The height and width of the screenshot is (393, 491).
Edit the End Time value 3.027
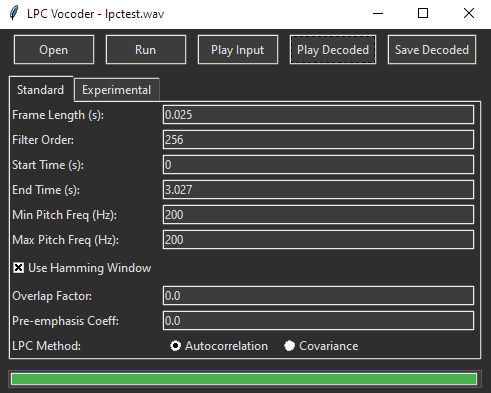tap(318, 190)
